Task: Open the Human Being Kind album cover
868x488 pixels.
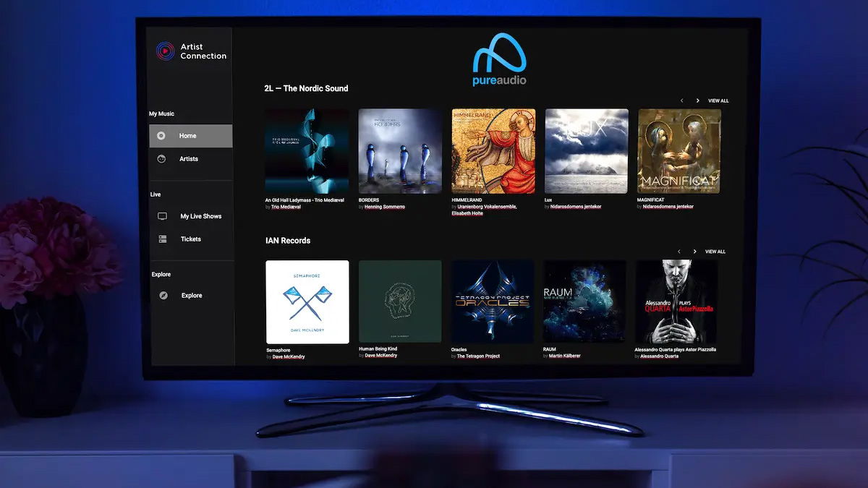Action: pos(400,301)
